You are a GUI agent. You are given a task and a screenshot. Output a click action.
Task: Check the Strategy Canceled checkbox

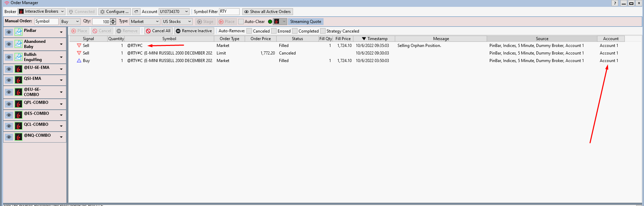point(323,31)
